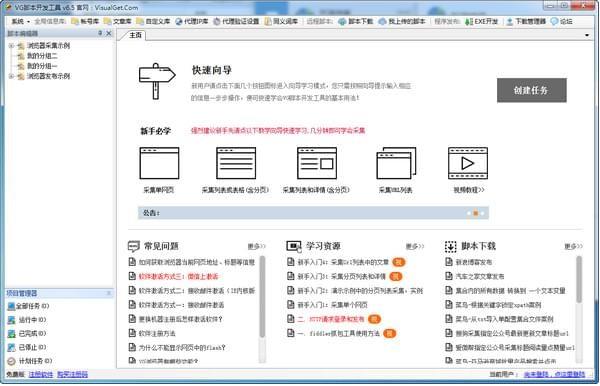
Task: Open FAQ about displaying flash in webpages
Action: (182, 348)
